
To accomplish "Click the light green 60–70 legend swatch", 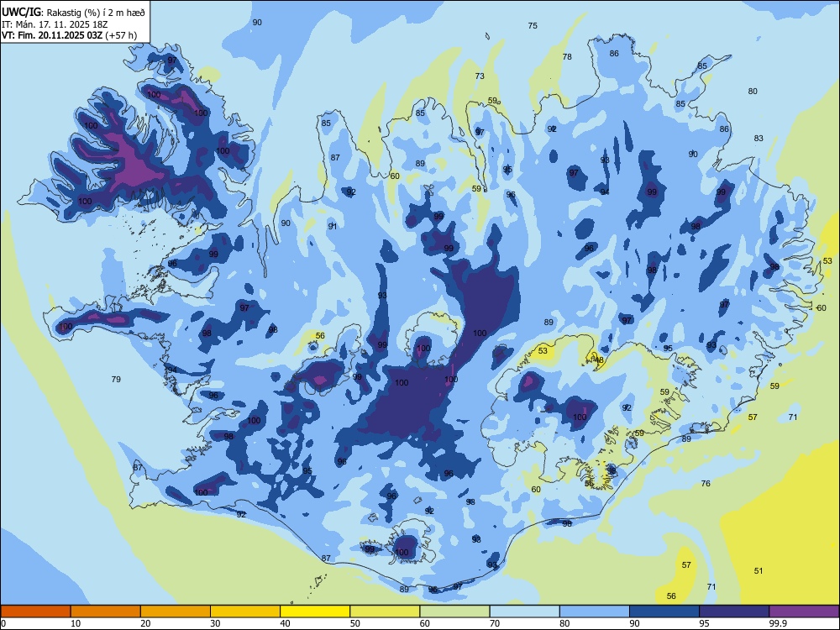I will coord(454,612).
